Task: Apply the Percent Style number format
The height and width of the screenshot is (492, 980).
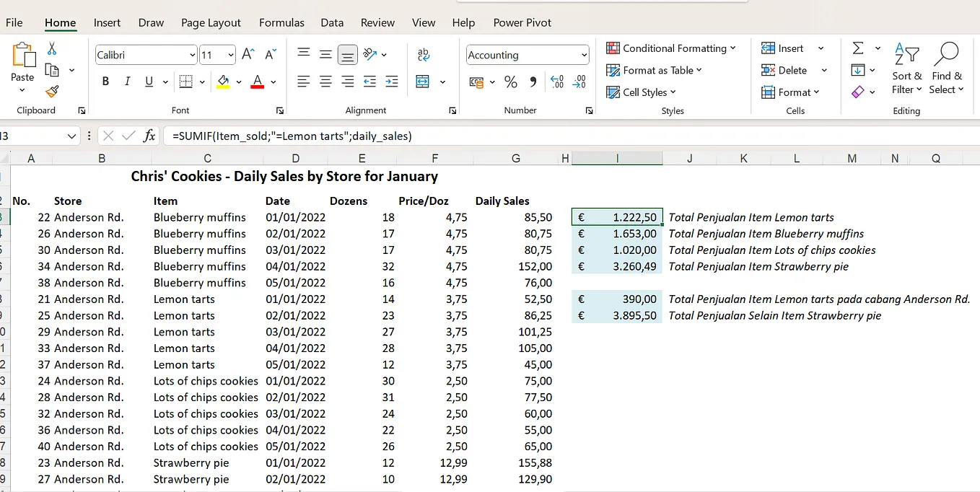Action: 511,82
